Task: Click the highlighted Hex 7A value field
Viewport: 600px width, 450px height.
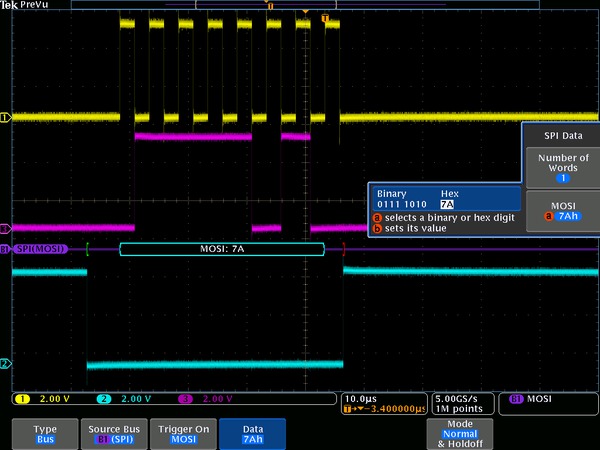Action: point(447,203)
